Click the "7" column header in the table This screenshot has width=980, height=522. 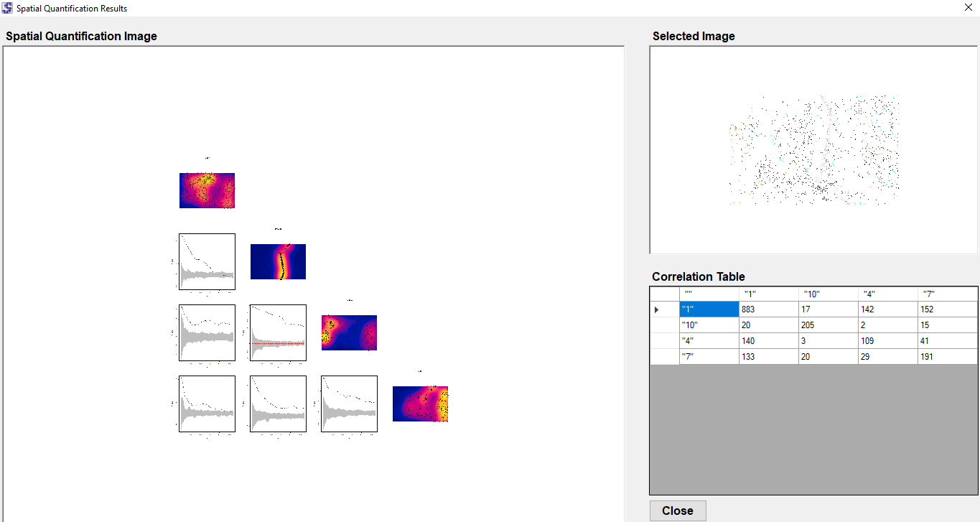point(947,294)
